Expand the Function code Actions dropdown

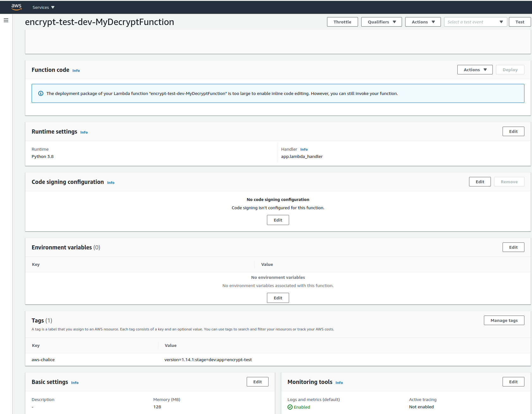click(474, 70)
